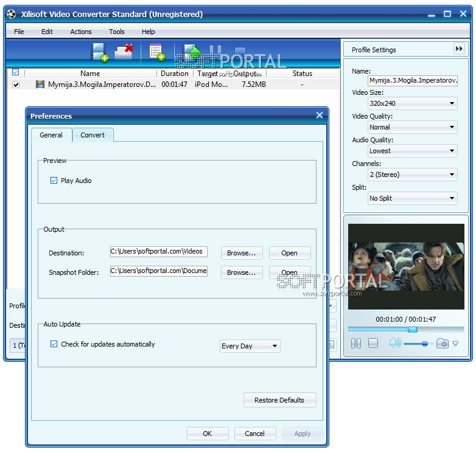
Task: Toggle the Play Audio checkbox
Action: (x=54, y=181)
